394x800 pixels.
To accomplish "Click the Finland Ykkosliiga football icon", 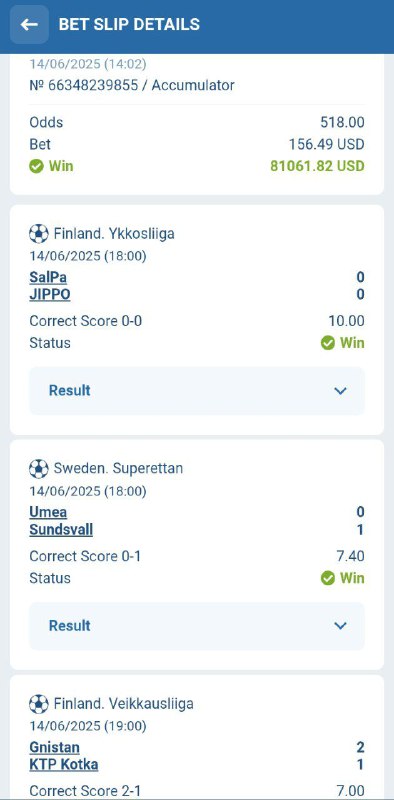I will coord(38,234).
